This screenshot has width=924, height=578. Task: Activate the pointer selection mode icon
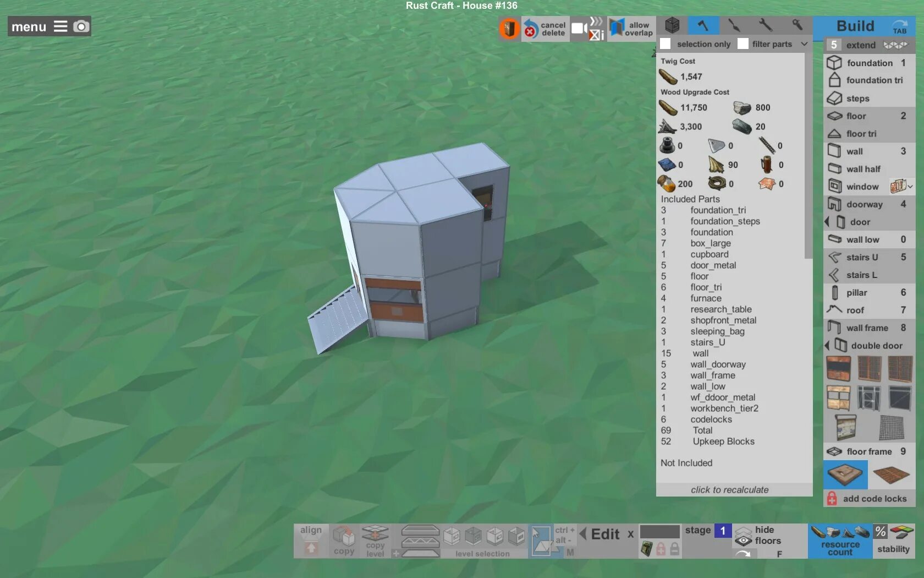[541, 541]
